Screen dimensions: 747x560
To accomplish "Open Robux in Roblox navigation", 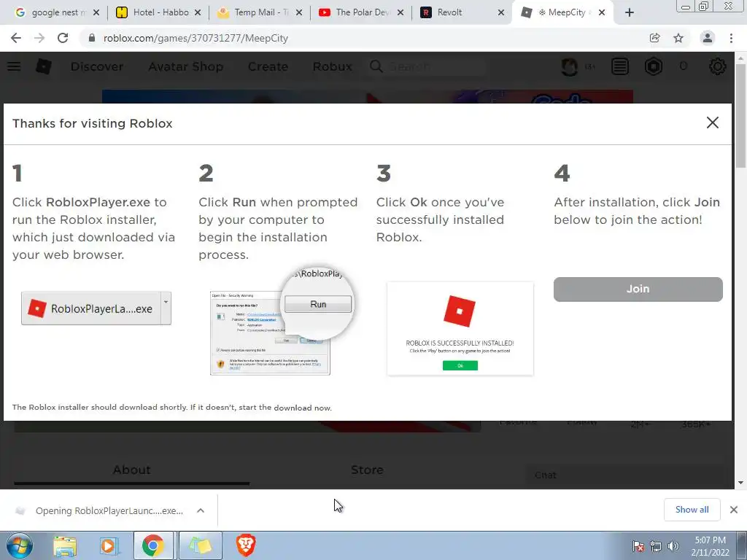I will [333, 66].
